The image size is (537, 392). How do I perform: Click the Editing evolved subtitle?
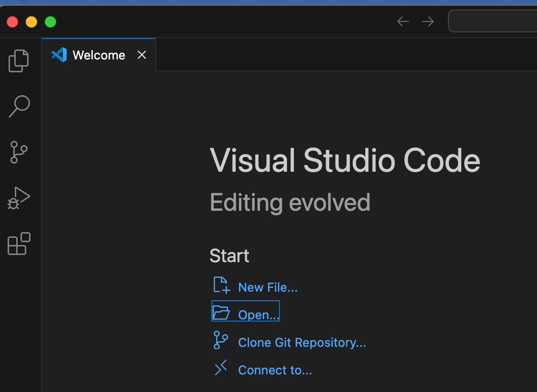290,203
